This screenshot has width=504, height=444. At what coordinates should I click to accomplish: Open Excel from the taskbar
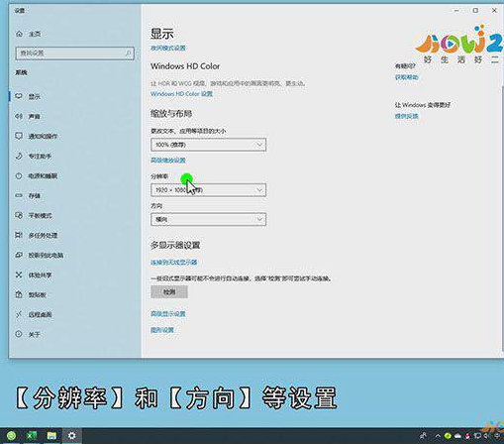click(x=32, y=436)
